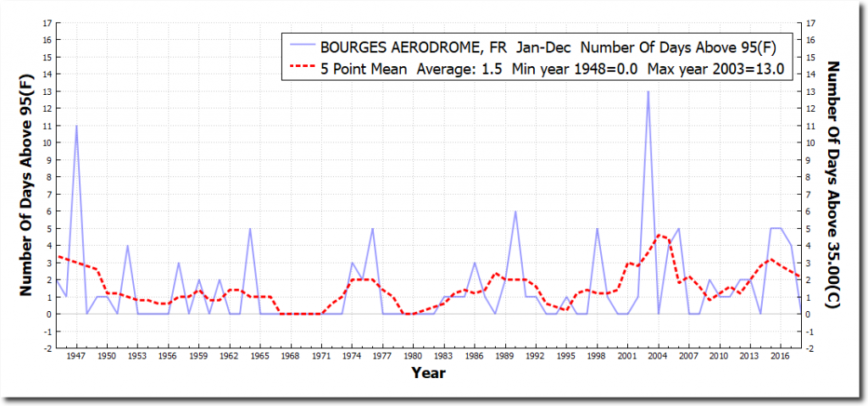This screenshot has height=406, width=868.
Task: Click the 1990 peak at 6 days
Action: [515, 211]
